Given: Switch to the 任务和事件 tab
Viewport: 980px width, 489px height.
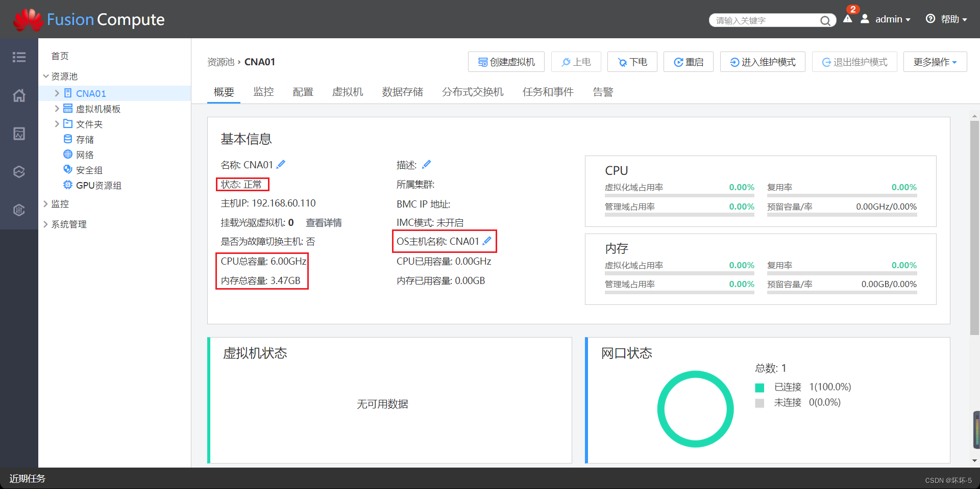Looking at the screenshot, I should [548, 92].
